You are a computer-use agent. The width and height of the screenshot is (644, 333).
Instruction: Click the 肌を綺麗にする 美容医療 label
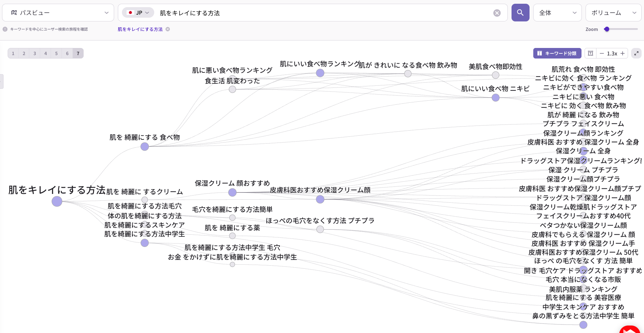point(583,297)
